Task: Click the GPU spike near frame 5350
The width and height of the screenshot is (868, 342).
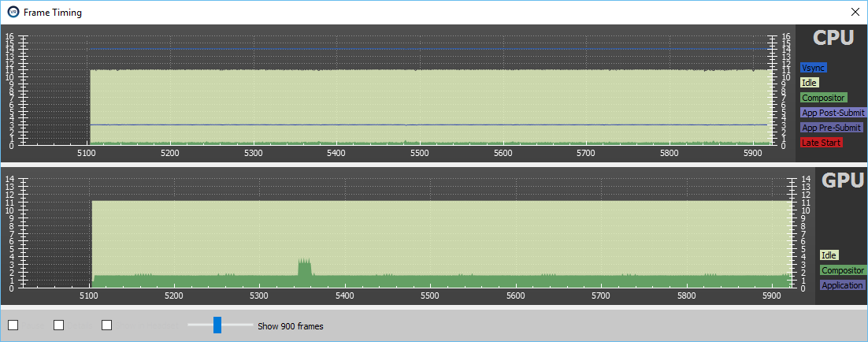Action: pos(305,268)
